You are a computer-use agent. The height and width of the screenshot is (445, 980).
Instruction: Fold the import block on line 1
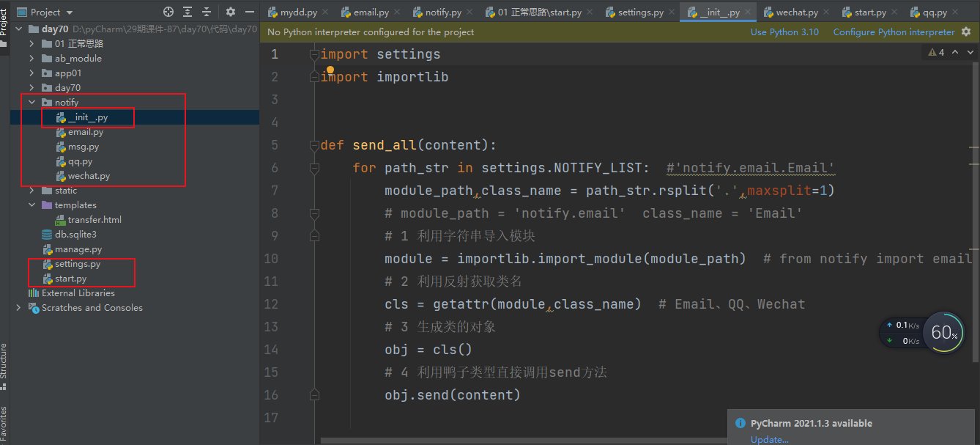click(314, 54)
